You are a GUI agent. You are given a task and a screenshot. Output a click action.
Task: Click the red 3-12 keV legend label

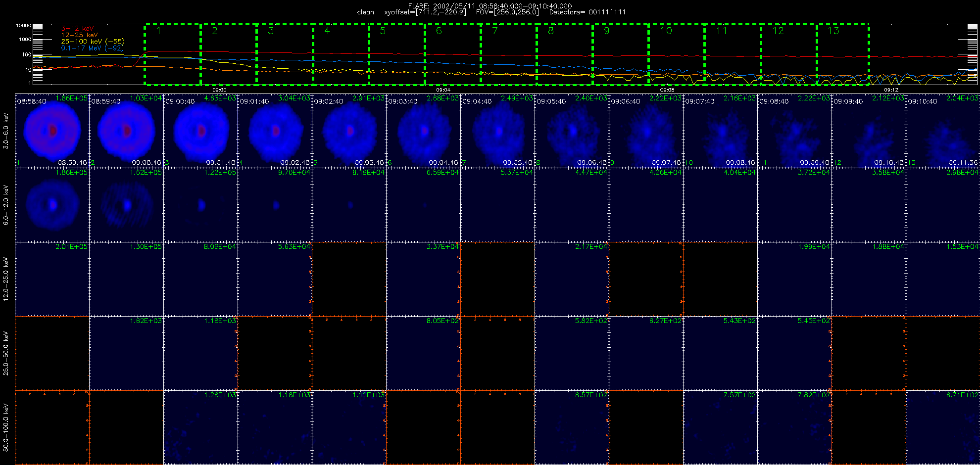pyautogui.click(x=77, y=29)
